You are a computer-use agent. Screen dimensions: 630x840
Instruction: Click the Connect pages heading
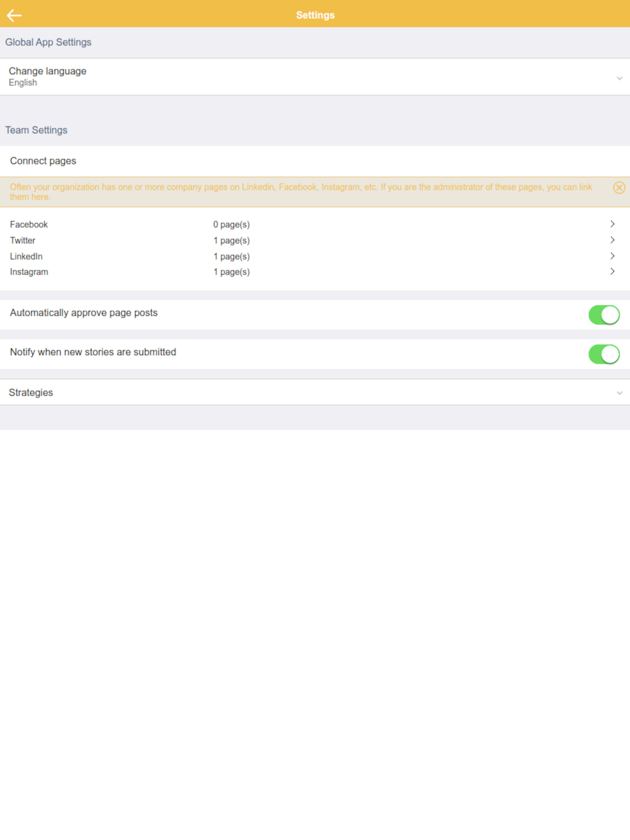43,161
